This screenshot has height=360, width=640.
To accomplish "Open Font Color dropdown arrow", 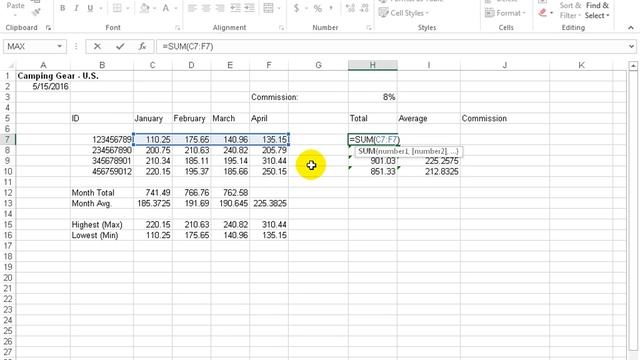I will pos(176,8).
